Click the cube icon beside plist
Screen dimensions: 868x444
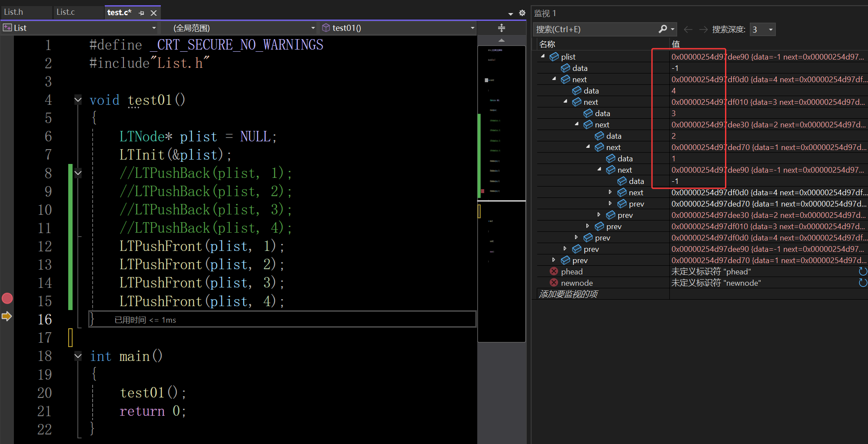click(x=554, y=57)
